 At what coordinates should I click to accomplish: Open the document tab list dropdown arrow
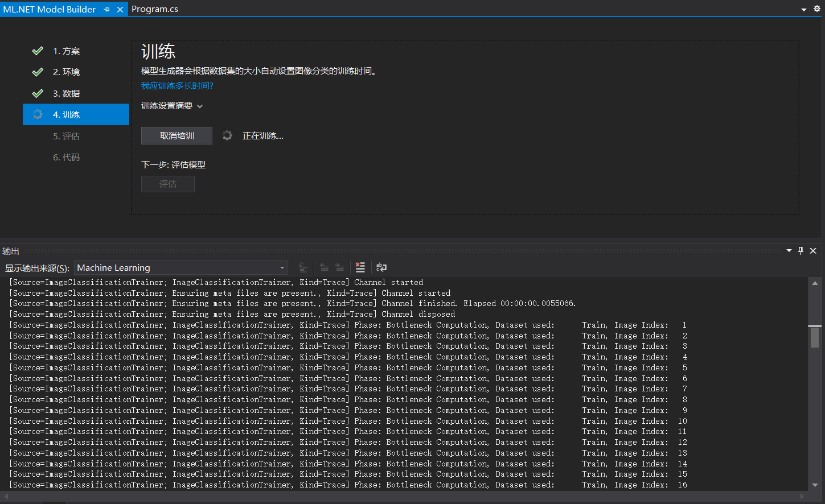(804, 10)
